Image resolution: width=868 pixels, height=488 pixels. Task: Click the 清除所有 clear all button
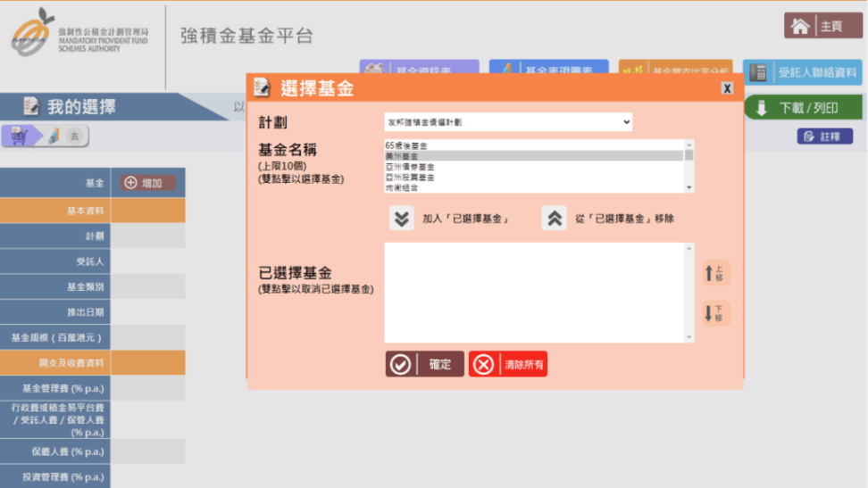[x=508, y=364]
